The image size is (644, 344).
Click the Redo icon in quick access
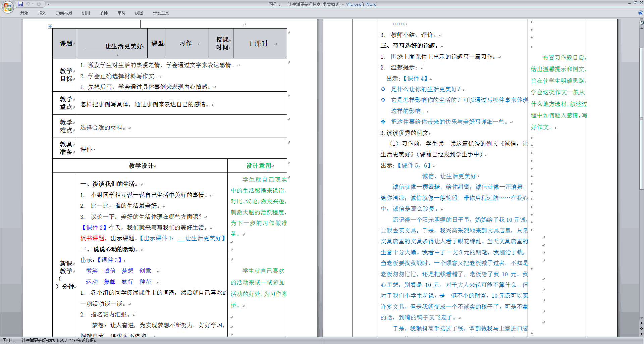point(39,4)
